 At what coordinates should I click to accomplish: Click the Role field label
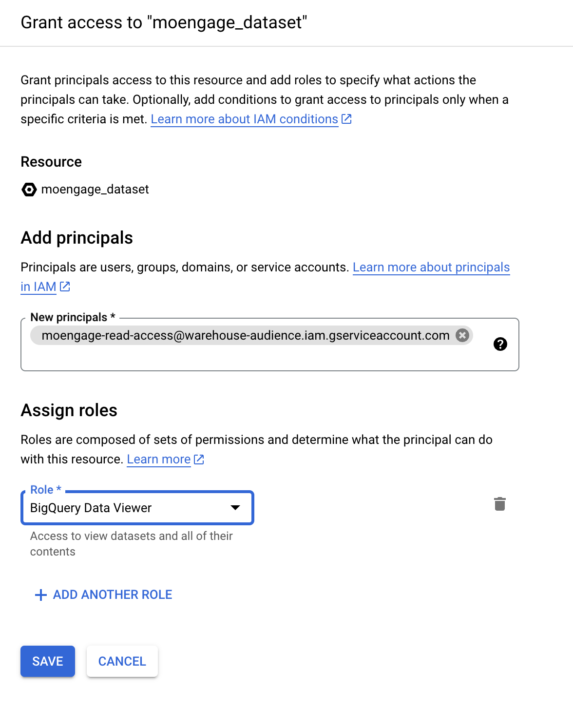(46, 490)
